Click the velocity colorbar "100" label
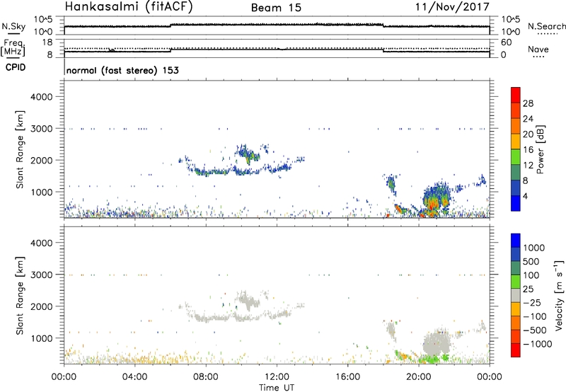This screenshot has height=392, width=566. 532,275
